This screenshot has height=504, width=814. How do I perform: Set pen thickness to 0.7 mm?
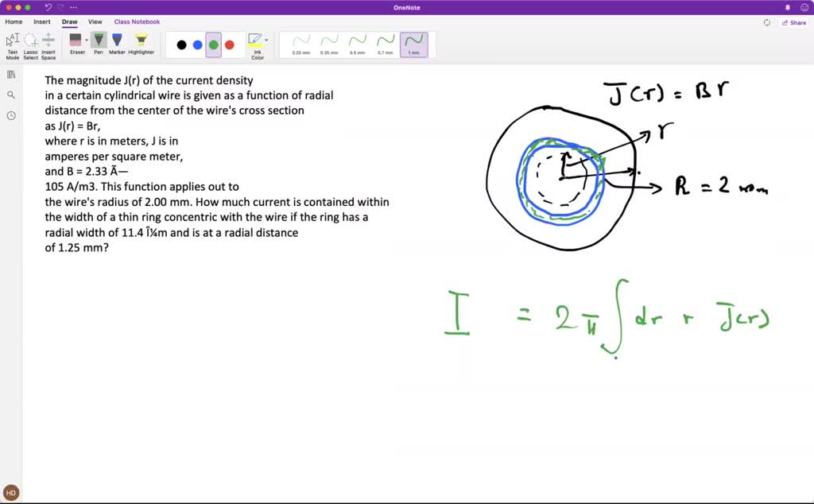click(x=386, y=45)
